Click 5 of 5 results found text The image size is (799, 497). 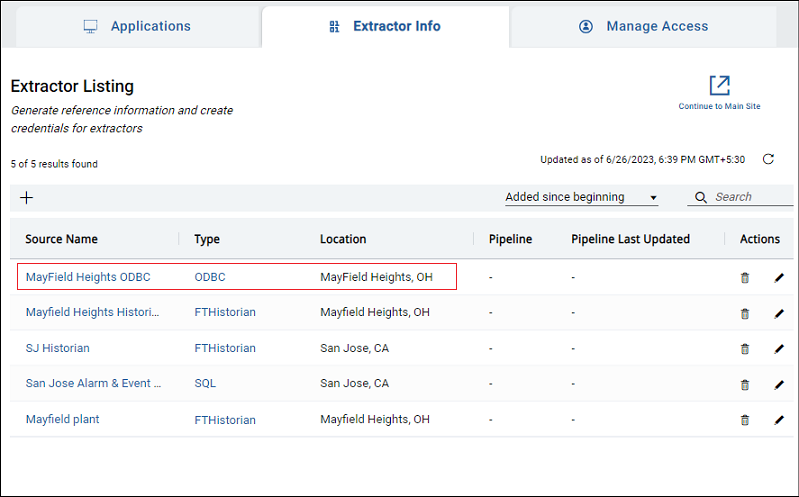click(x=54, y=164)
